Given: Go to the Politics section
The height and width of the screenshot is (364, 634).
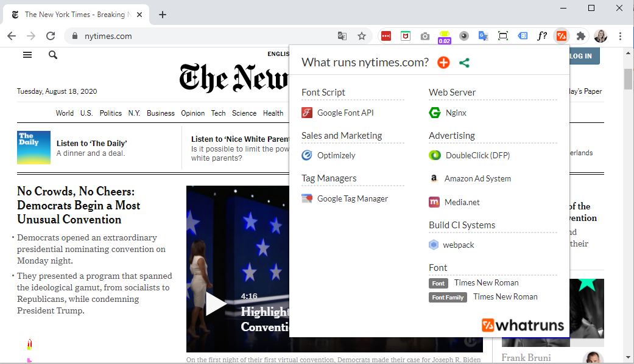Looking at the screenshot, I should [x=110, y=113].
